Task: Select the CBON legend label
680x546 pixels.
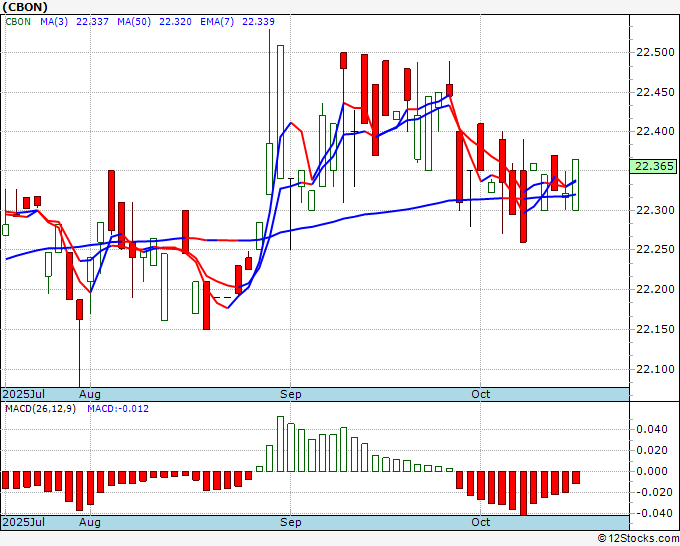Action: [x=18, y=22]
